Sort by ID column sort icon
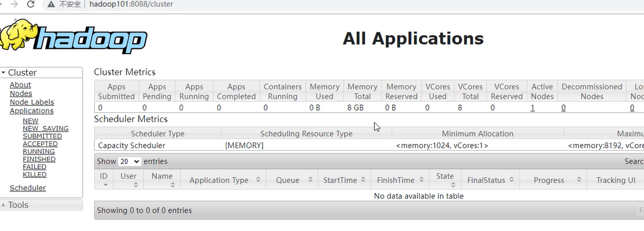The width and height of the screenshot is (644, 231). (105, 185)
